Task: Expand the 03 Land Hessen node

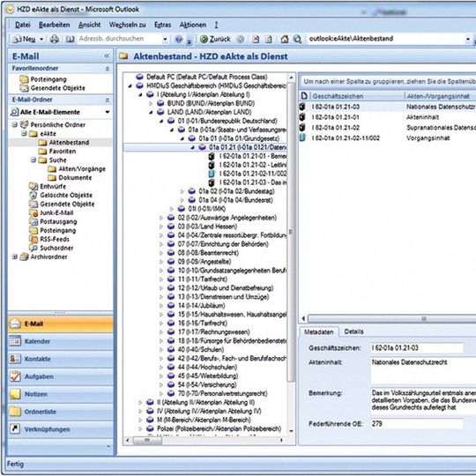Action: click(x=161, y=227)
